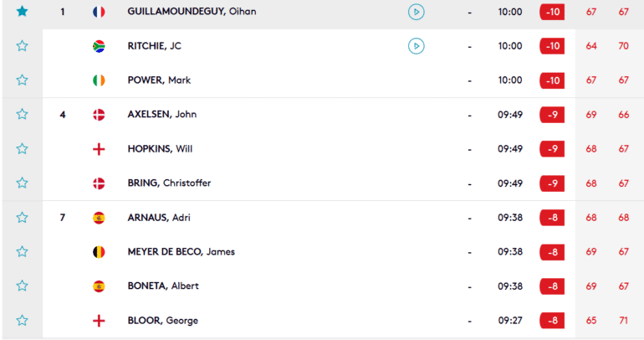This screenshot has height=340, width=644.
Task: Play video highlights for Guillamoundeguy
Action: click(416, 12)
